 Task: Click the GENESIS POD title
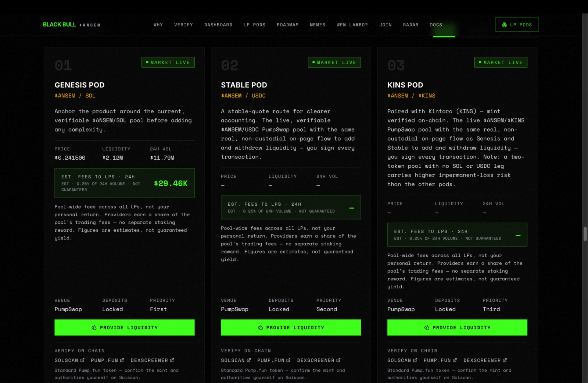(79, 85)
